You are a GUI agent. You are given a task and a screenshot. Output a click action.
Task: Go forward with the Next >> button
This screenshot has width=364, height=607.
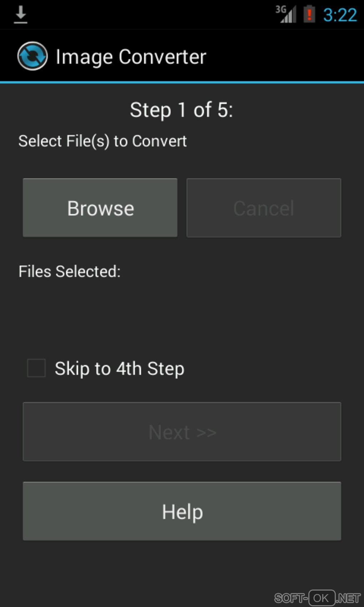pos(182,432)
